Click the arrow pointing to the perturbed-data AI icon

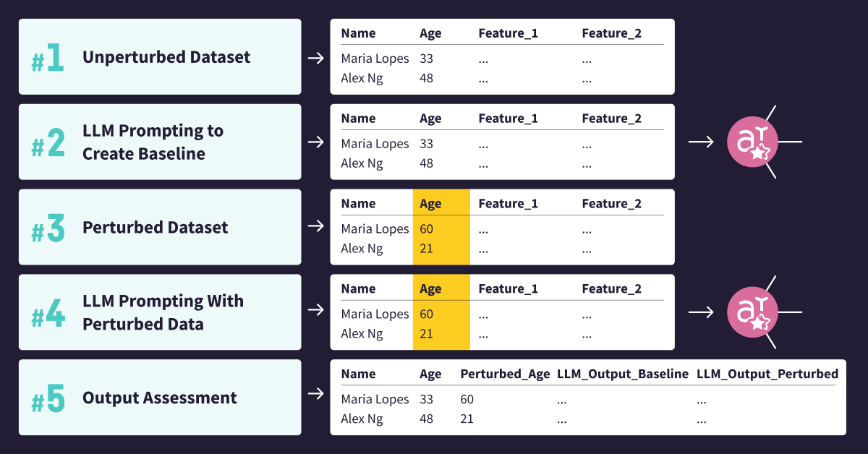(x=700, y=312)
